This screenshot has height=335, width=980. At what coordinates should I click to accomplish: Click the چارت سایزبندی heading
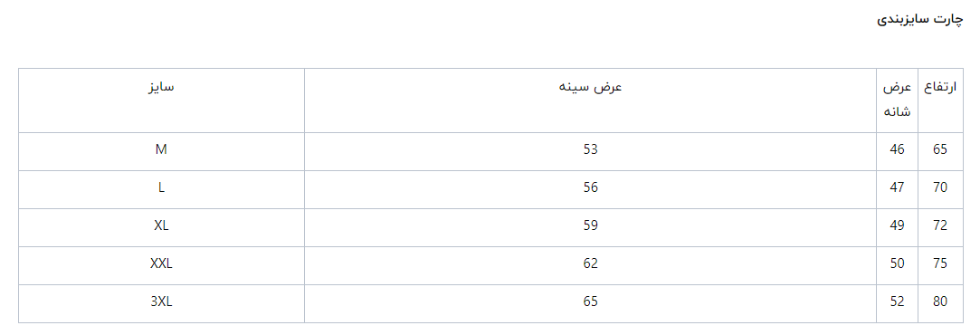(x=920, y=19)
